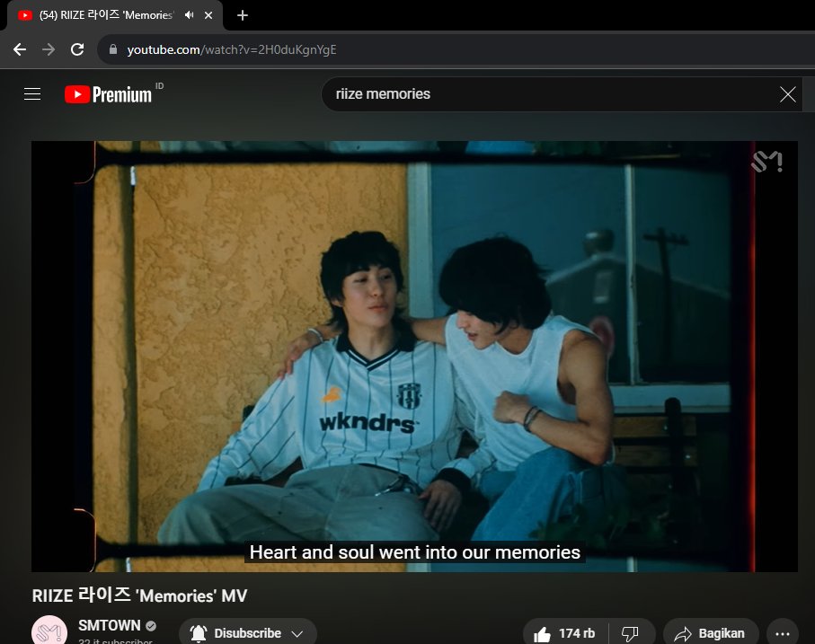815x644 pixels.
Task: Open the more actions ellipsis menu
Action: (782, 632)
